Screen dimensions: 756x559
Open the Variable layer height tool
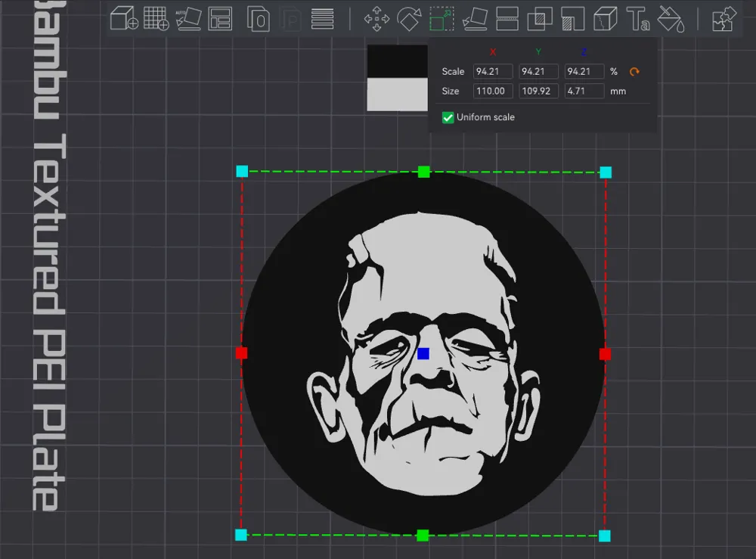tap(323, 18)
